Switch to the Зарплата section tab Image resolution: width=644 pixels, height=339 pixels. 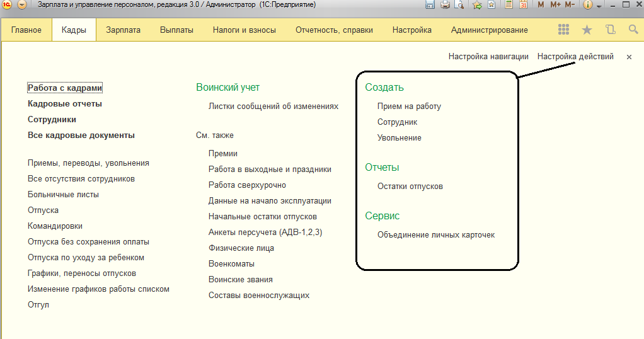[124, 30]
